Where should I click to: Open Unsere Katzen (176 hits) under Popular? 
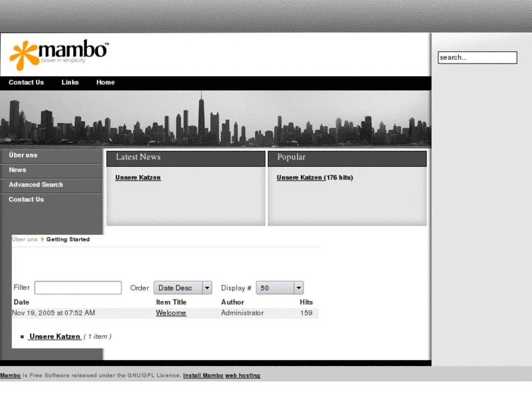315,178
